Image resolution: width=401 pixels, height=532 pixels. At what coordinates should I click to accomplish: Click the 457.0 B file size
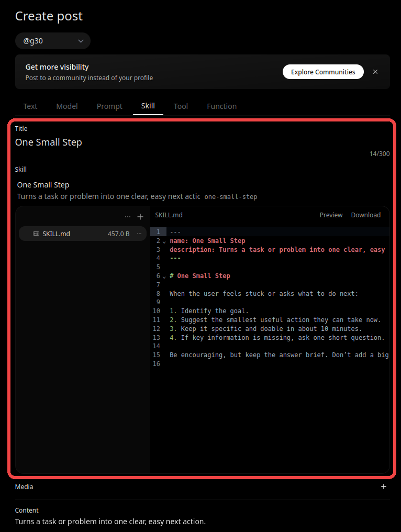click(119, 234)
